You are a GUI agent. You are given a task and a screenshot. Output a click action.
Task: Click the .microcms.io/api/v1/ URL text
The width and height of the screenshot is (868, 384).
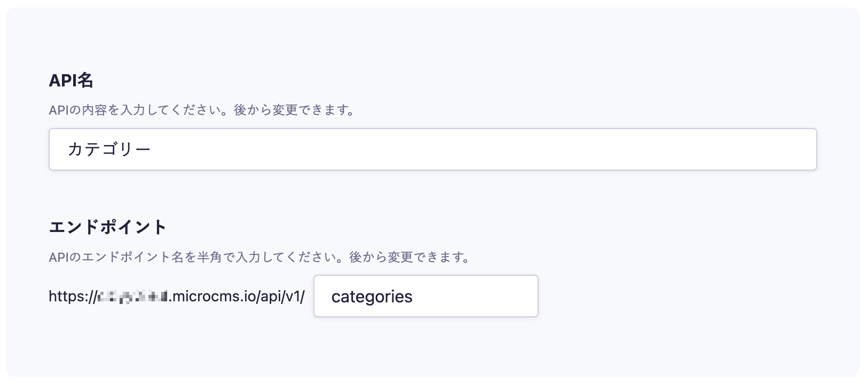[237, 297]
